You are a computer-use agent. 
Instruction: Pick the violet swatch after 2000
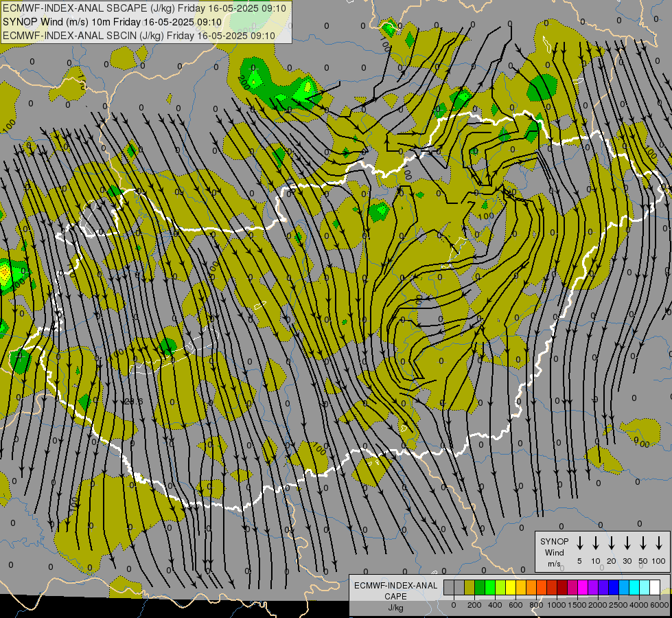click(x=603, y=587)
